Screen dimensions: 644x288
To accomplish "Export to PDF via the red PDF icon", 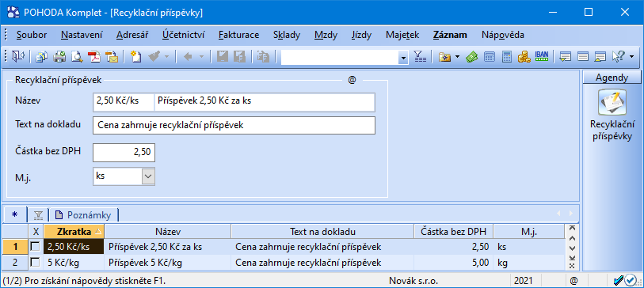I will pos(95,57).
